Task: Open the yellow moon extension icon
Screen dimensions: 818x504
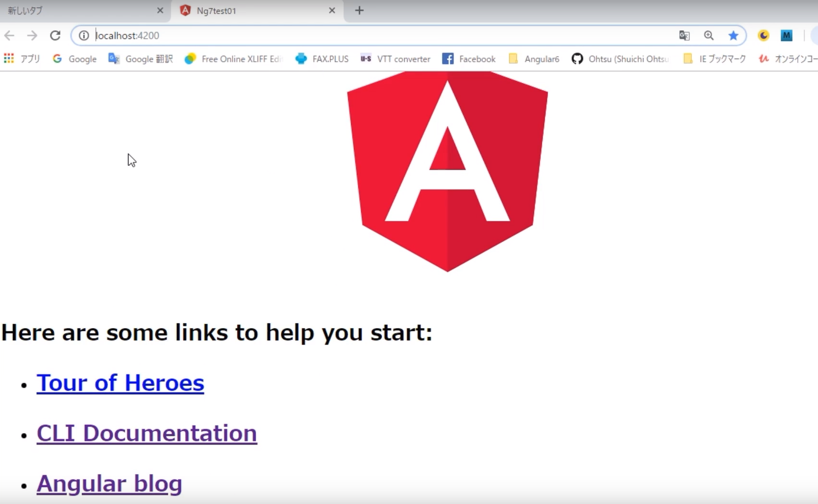Action: coord(763,35)
